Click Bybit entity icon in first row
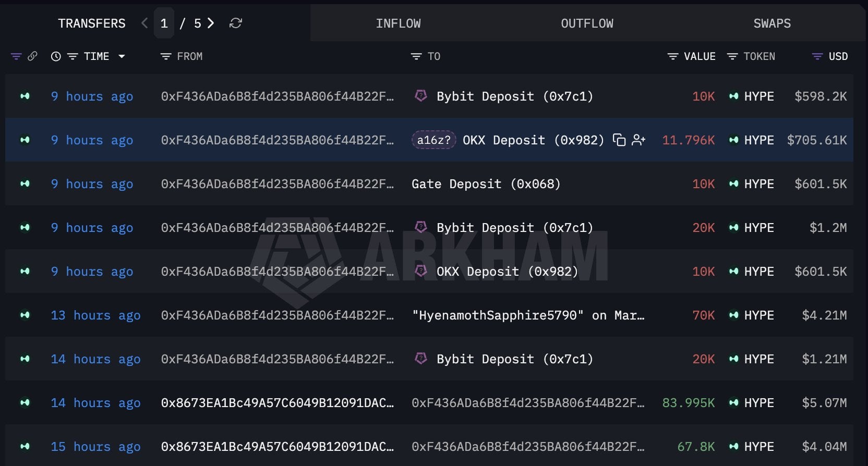Viewport: 868px width, 466px height. pos(421,96)
